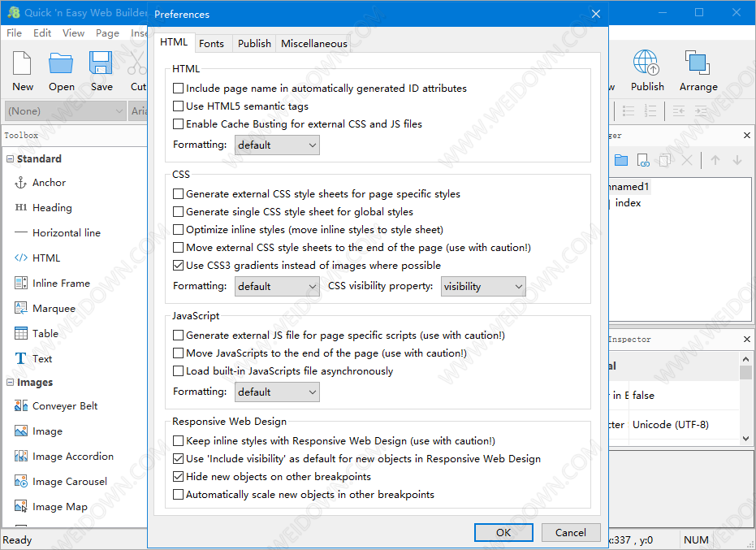Close the Preferences dialog with X

tap(596, 14)
